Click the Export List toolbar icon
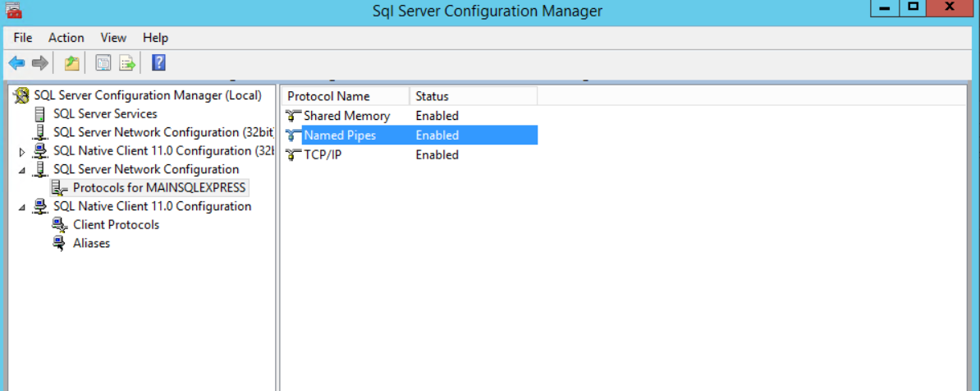Viewport: 980px width, 391px height. 127,62
